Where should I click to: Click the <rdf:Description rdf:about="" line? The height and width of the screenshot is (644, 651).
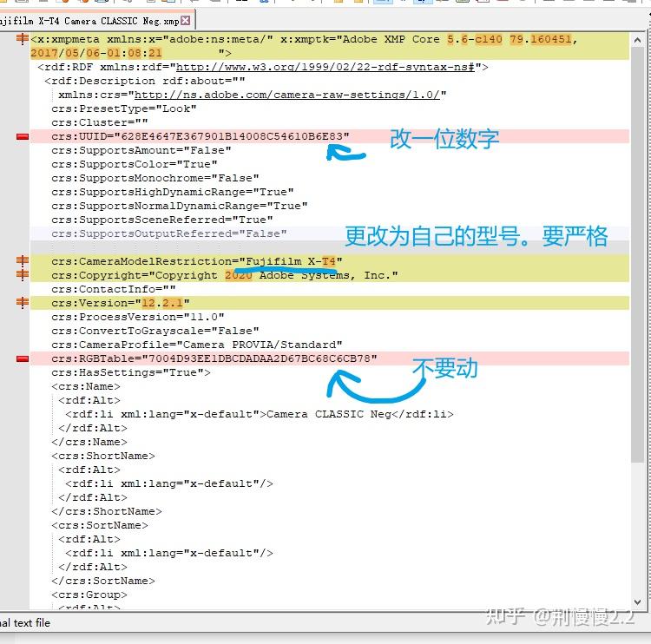click(x=144, y=81)
